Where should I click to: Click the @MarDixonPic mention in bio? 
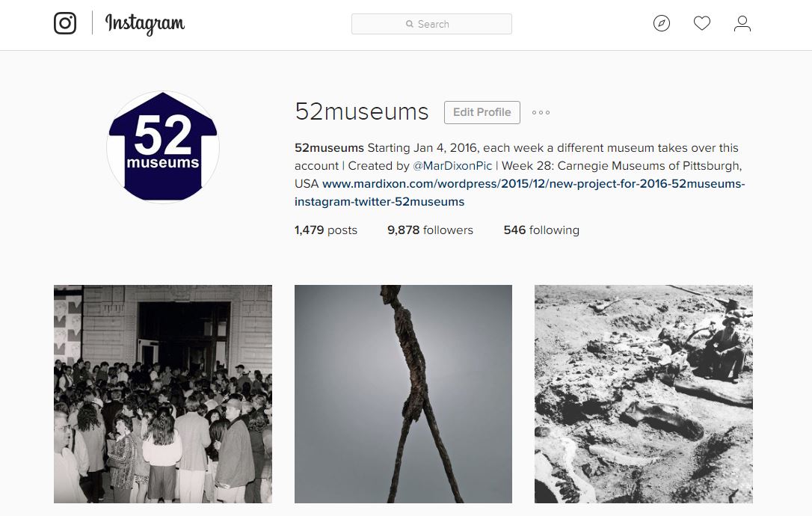coord(452,166)
